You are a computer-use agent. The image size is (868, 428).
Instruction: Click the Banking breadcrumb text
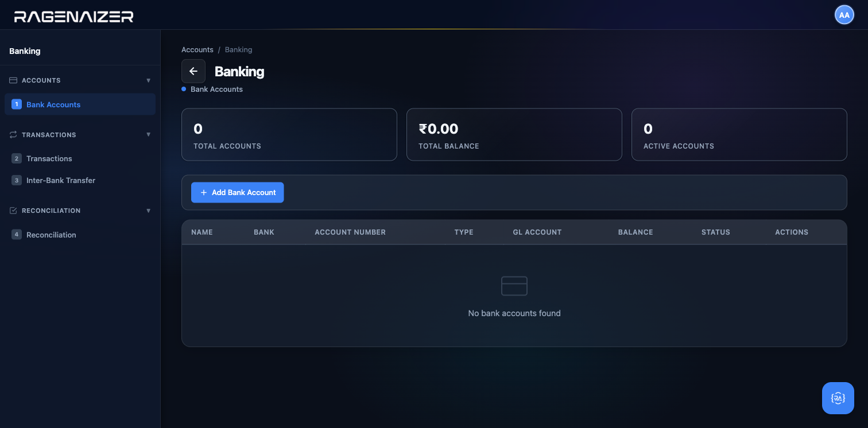coord(238,50)
